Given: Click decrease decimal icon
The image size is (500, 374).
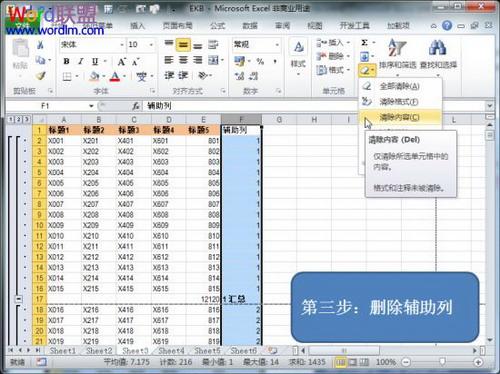Looking at the screenshot, I should 253,76.
